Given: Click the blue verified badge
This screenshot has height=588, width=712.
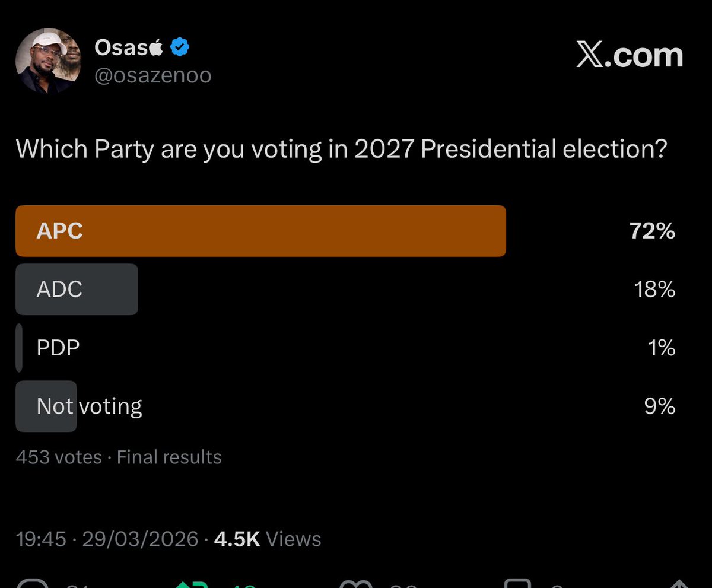Looking at the screenshot, I should tap(180, 47).
